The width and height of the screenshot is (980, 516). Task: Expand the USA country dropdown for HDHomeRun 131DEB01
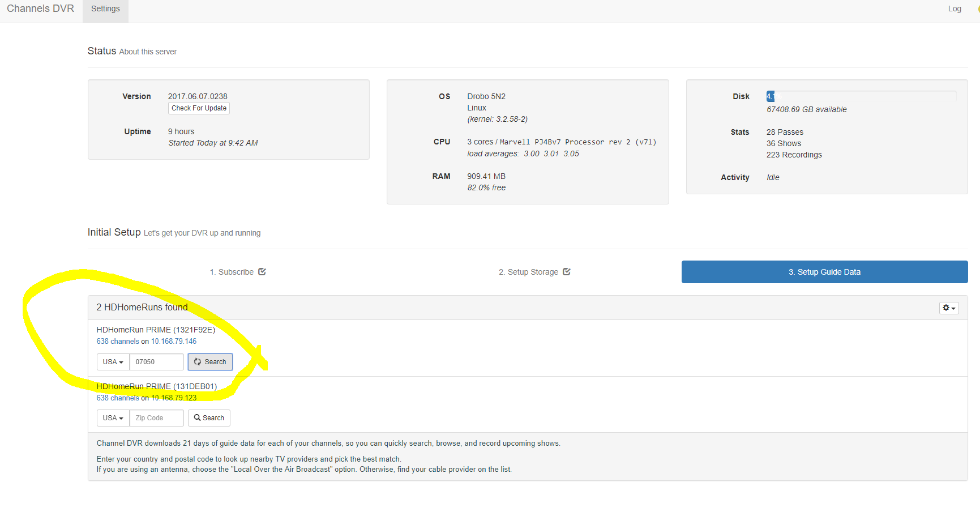point(113,418)
